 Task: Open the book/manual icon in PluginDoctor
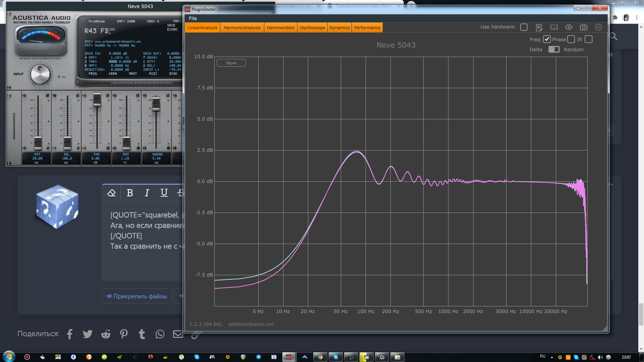coord(554,27)
